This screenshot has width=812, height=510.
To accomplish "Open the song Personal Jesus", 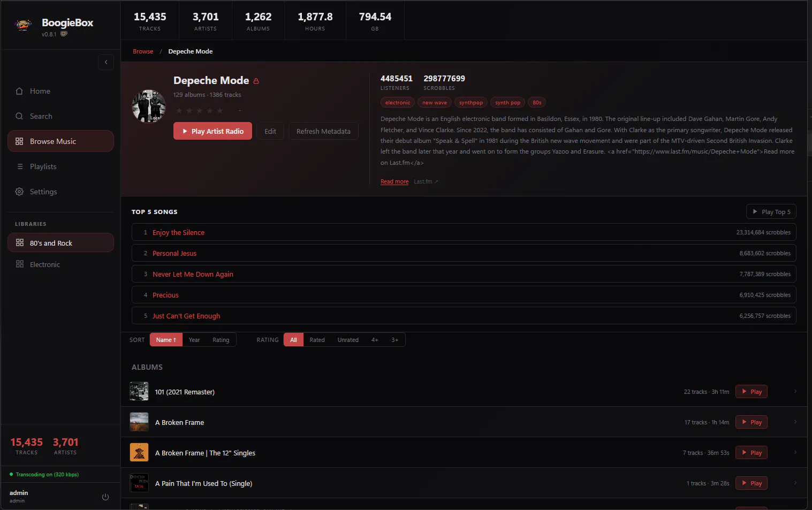I will [x=174, y=253].
